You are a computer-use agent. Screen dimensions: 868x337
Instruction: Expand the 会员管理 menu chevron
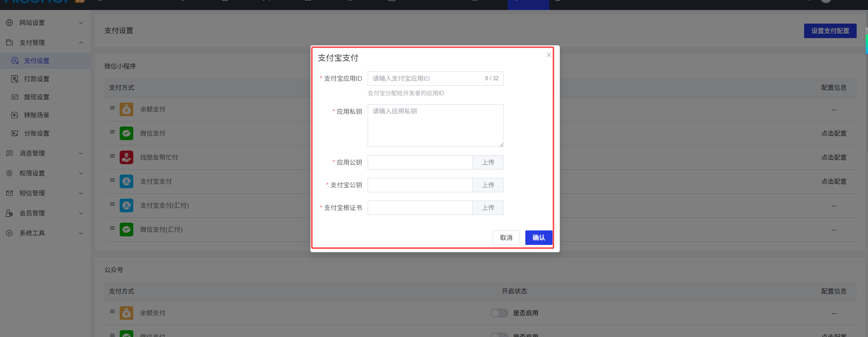pos(81,213)
